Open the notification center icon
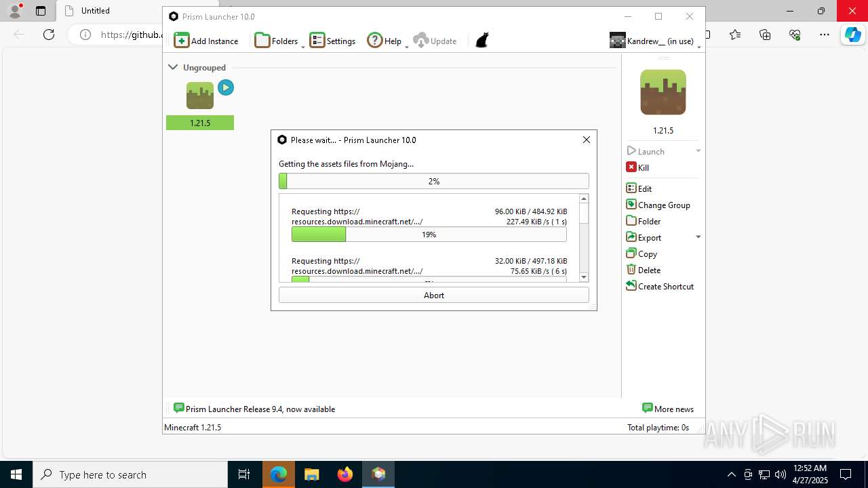Image resolution: width=868 pixels, height=488 pixels. tap(846, 474)
